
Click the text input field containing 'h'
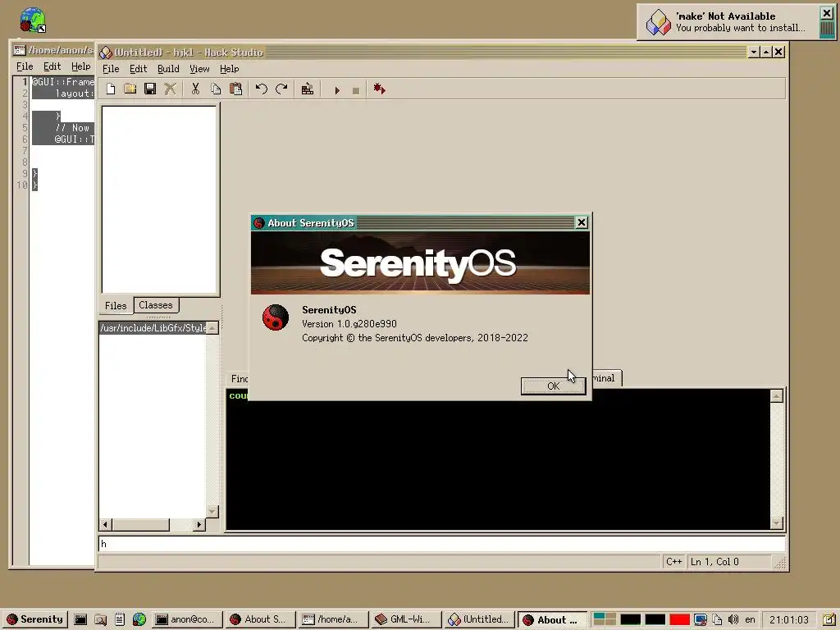(x=442, y=544)
